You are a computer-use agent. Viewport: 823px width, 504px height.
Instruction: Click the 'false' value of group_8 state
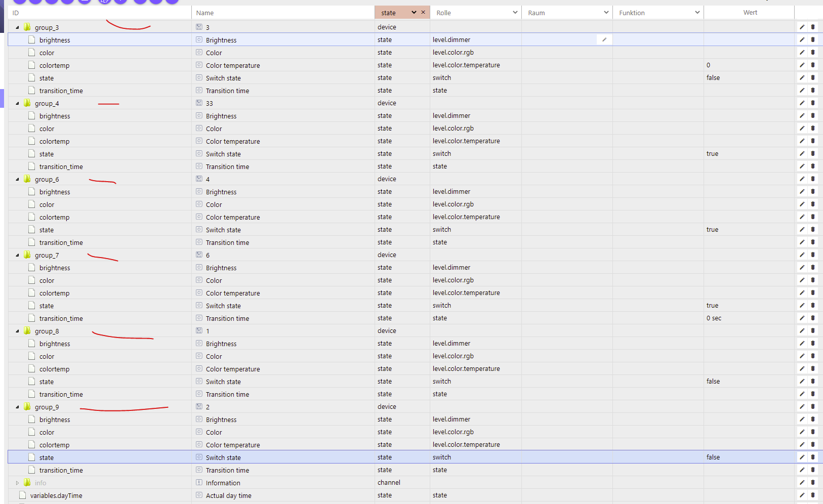(713, 381)
